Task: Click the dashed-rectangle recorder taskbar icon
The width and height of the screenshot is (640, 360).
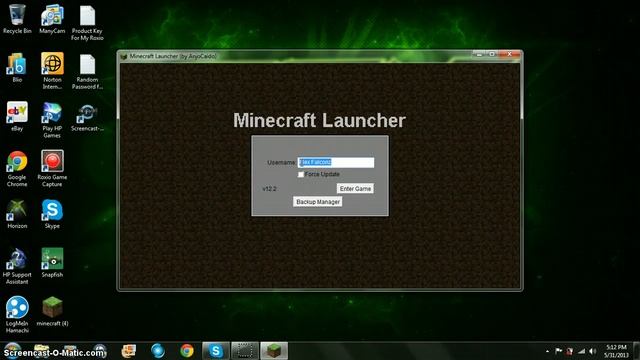Action: click(245, 351)
